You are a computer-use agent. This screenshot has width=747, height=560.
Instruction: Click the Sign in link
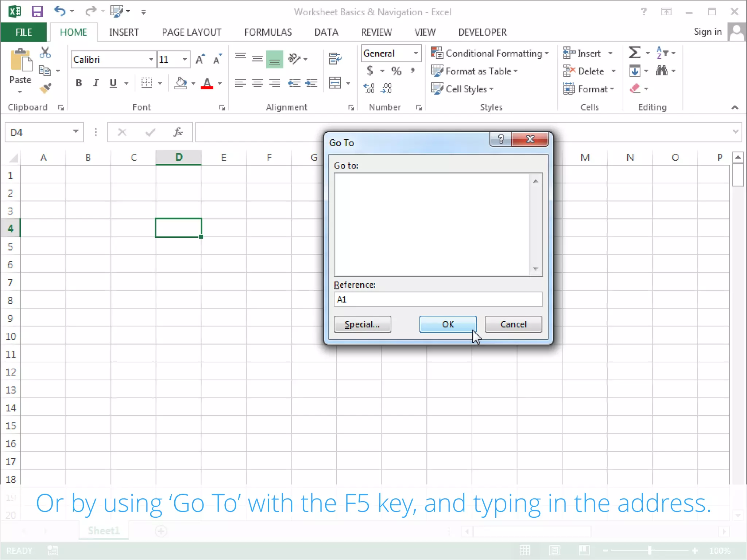[x=708, y=32]
